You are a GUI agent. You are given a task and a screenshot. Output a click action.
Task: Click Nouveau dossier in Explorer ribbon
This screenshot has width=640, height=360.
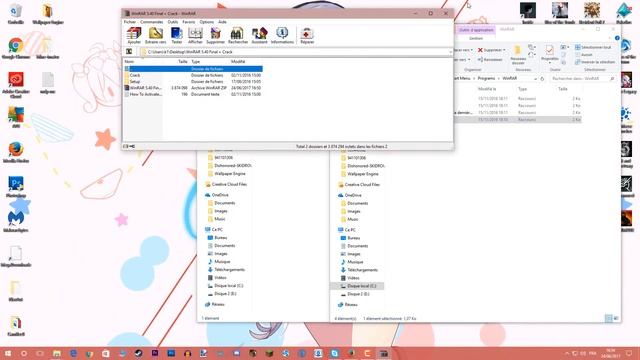pos(518,55)
